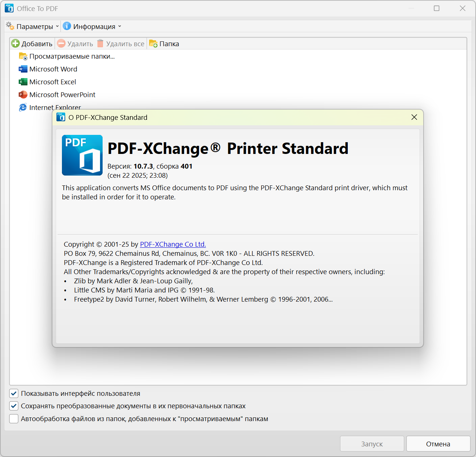Close the 'О PDF-XChange Standard' dialog
Image resolution: width=476 pixels, height=457 pixels.
414,117
